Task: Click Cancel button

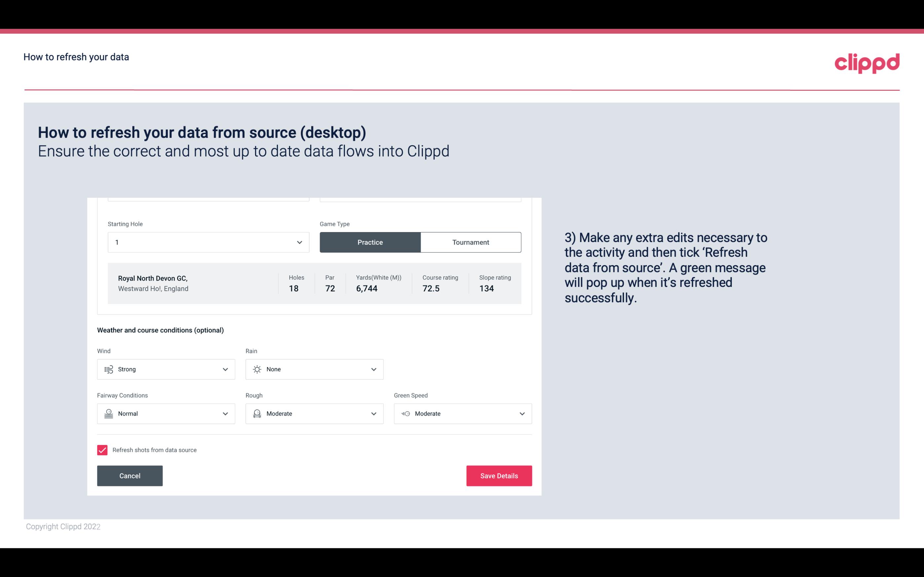Action: 129,476
